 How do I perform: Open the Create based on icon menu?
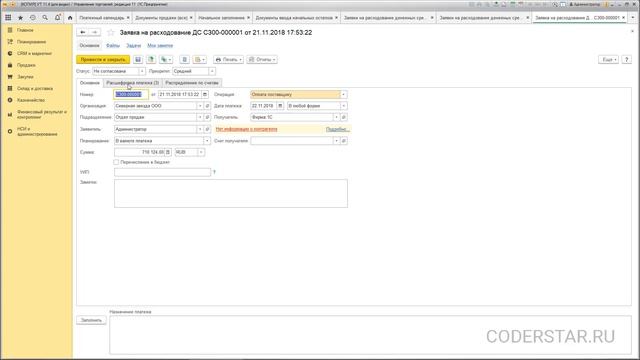pos(166,60)
